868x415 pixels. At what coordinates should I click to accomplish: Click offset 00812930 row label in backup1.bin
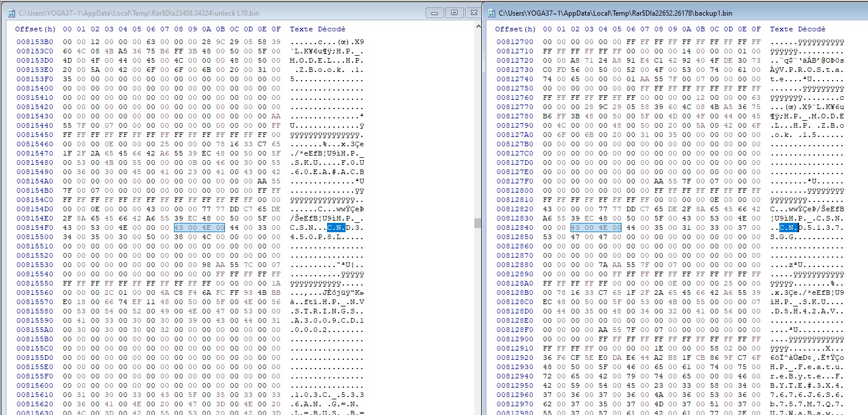point(515,367)
